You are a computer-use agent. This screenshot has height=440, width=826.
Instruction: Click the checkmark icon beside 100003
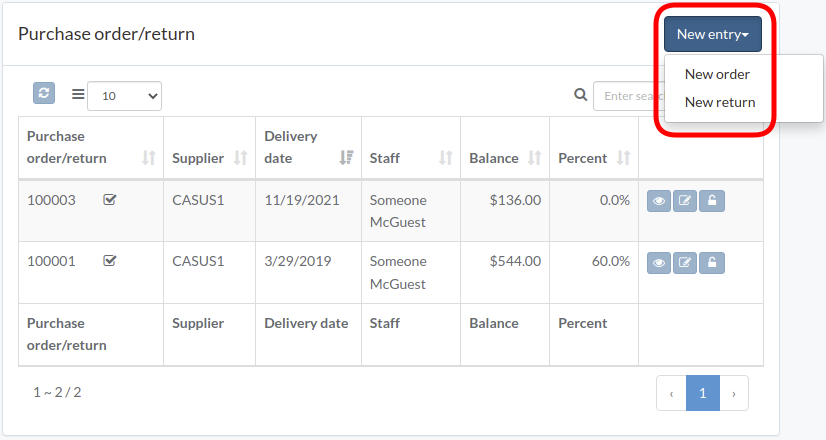click(110, 200)
